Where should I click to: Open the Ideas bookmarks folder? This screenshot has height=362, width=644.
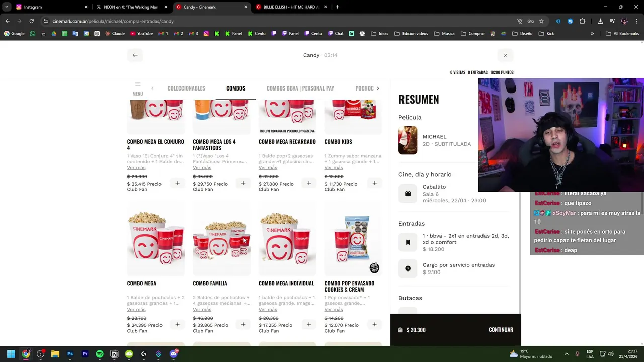pos(380,34)
